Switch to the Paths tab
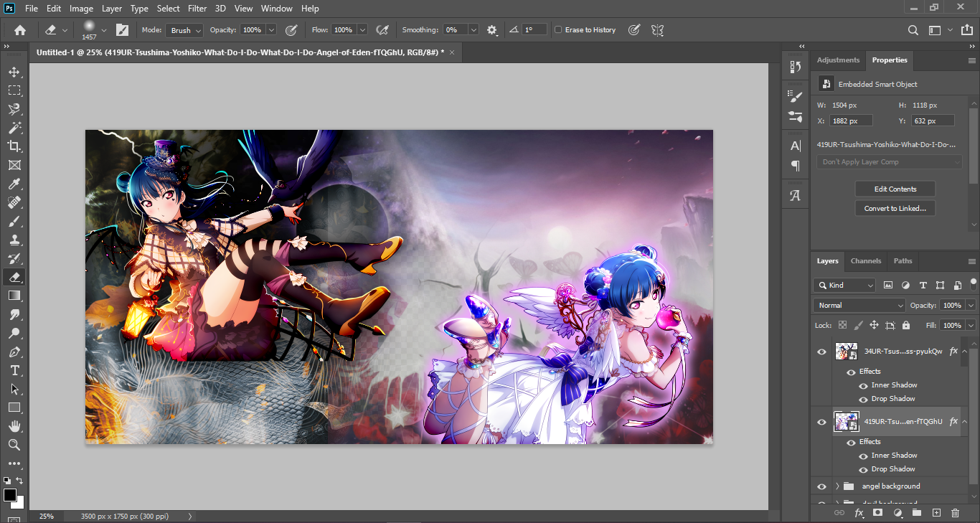The height and width of the screenshot is (523, 980). (903, 261)
